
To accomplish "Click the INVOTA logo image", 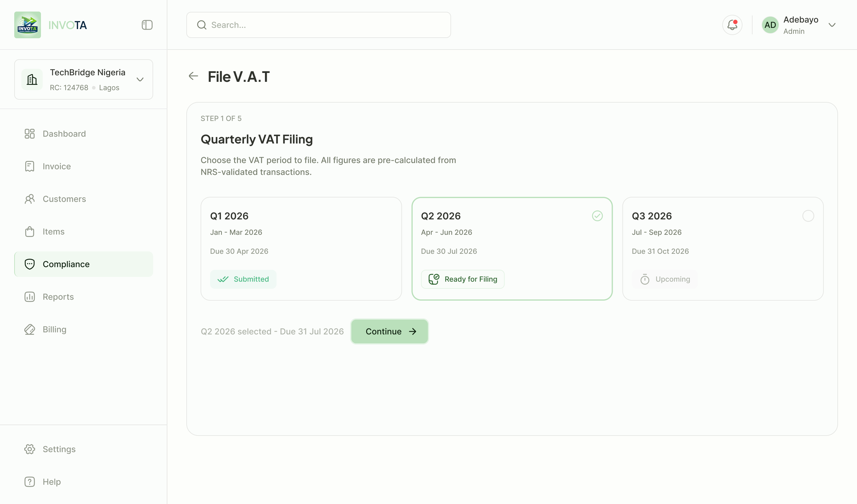I will pyautogui.click(x=28, y=25).
